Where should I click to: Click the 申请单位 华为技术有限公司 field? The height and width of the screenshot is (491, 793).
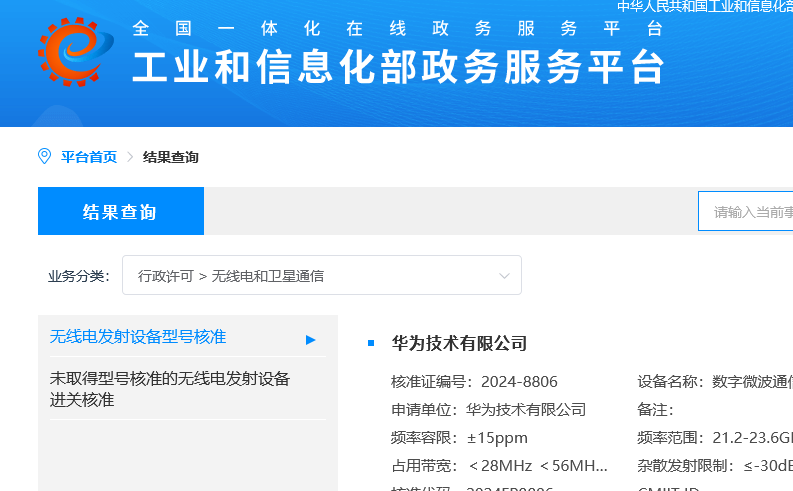[488, 409]
